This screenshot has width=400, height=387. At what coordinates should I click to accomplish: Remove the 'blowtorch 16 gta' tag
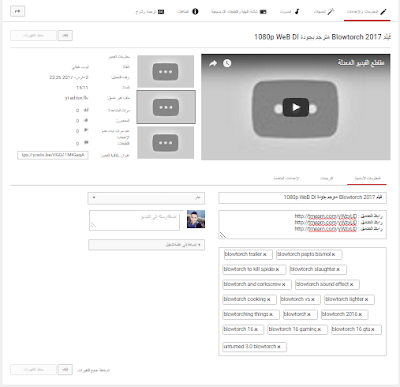[373, 330]
